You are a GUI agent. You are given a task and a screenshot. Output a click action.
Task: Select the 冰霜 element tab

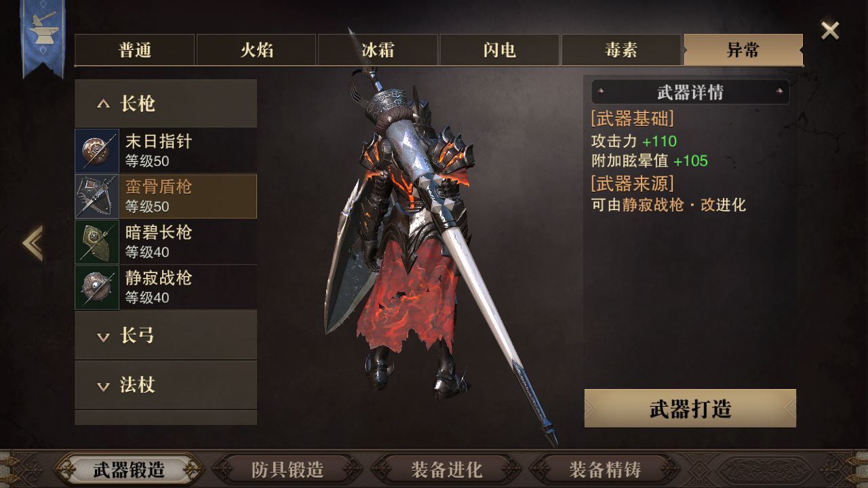point(378,50)
